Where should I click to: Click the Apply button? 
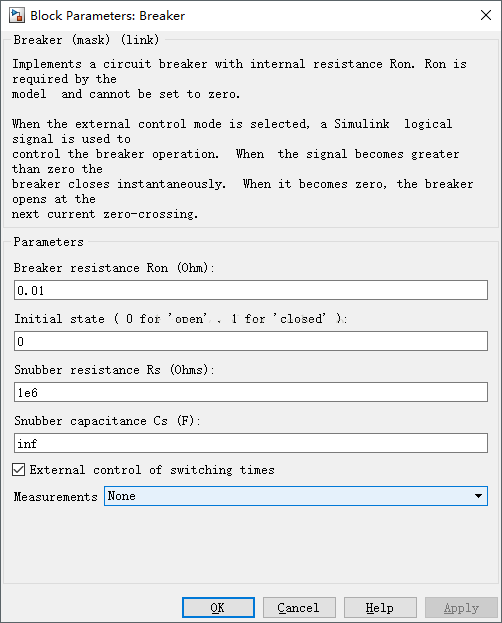[461, 608]
